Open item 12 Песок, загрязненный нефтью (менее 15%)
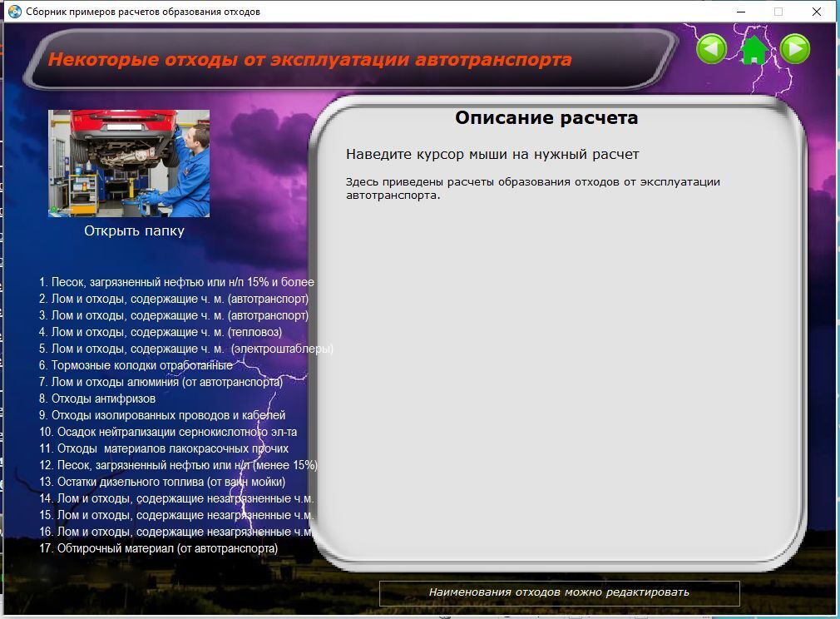The height and width of the screenshot is (619, 840). click(178, 464)
